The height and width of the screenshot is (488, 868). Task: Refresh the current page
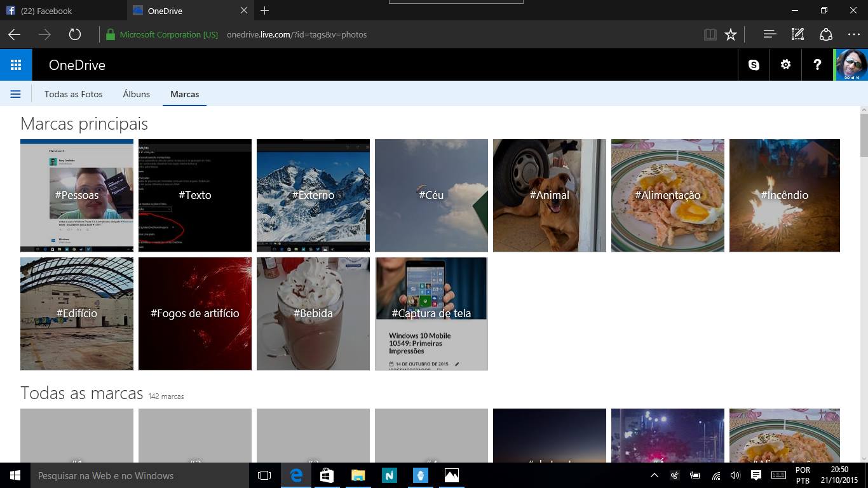[x=75, y=35]
